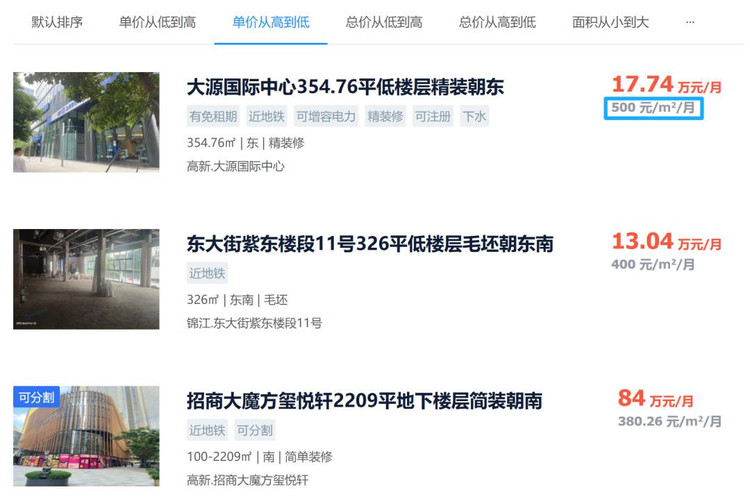
Task: Open 招商大魔方玺悦轩 listing photo
Action: (x=86, y=436)
